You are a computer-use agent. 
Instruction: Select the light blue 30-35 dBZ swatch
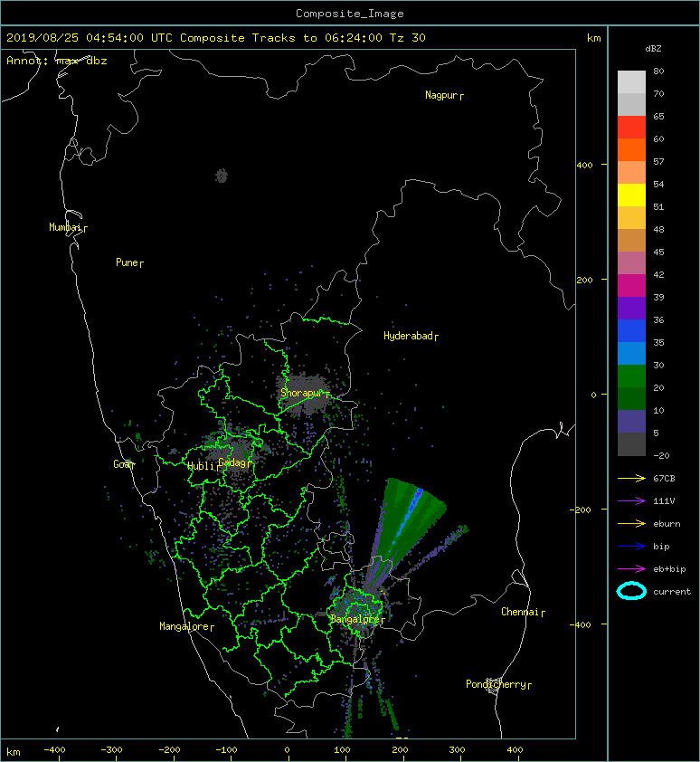pos(631,353)
